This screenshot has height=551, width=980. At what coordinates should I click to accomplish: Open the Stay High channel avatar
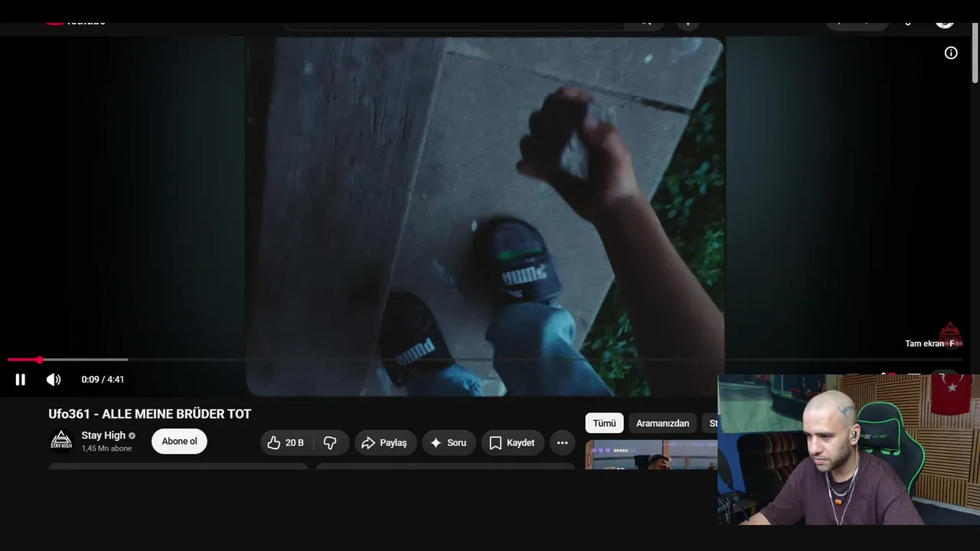61,441
